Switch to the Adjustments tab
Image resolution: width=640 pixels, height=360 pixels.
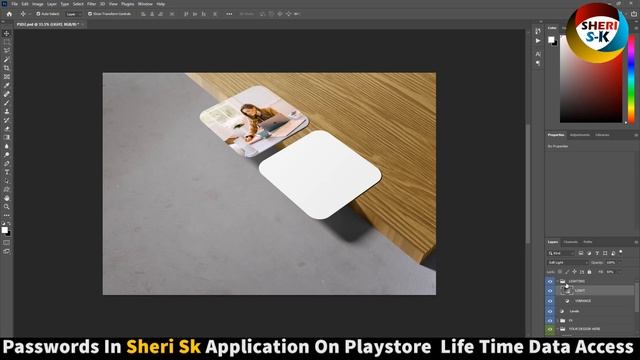pos(580,135)
